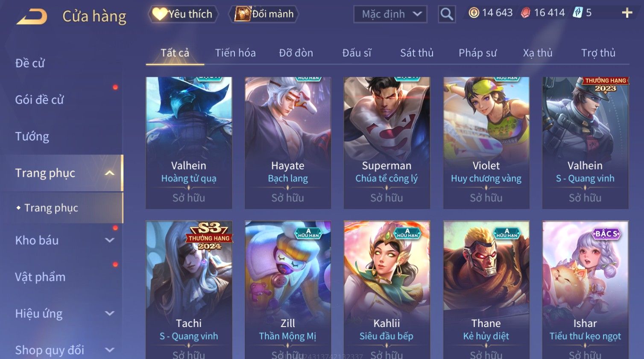The image size is (644, 359).
Task: Open the search magnifier icon
Action: [x=447, y=14]
